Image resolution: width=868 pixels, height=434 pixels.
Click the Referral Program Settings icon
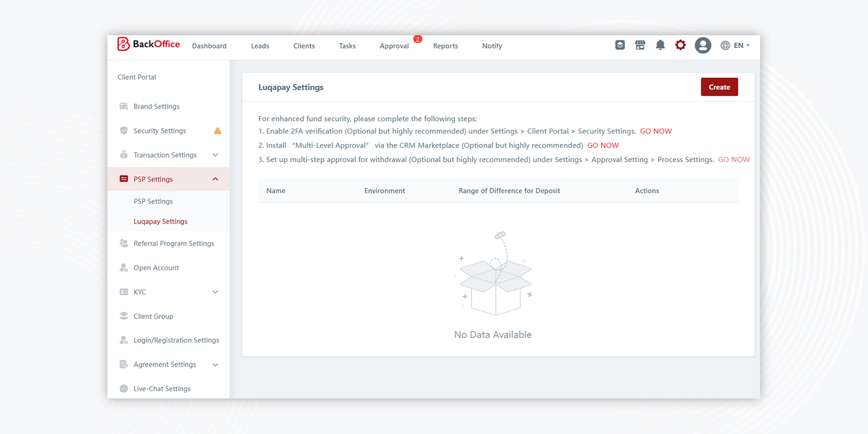click(x=124, y=244)
